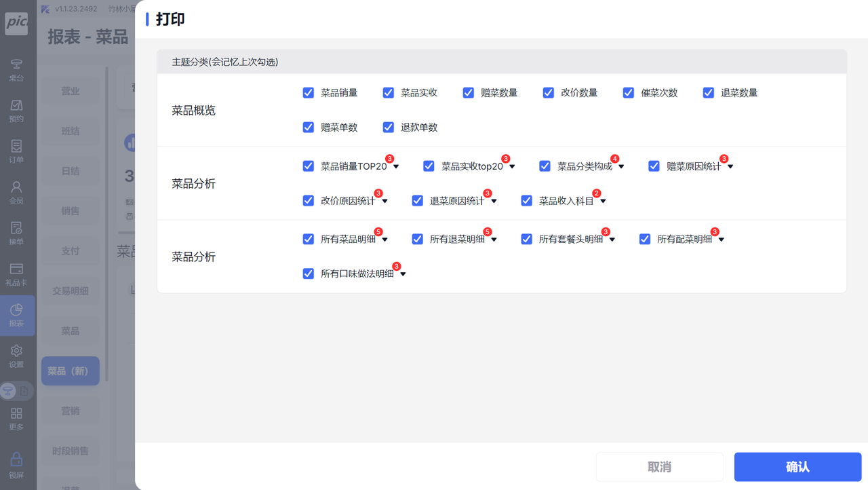Image resolution: width=868 pixels, height=490 pixels.
Task: Toggle the 所有菜品明细 checkbox
Action: (309, 240)
